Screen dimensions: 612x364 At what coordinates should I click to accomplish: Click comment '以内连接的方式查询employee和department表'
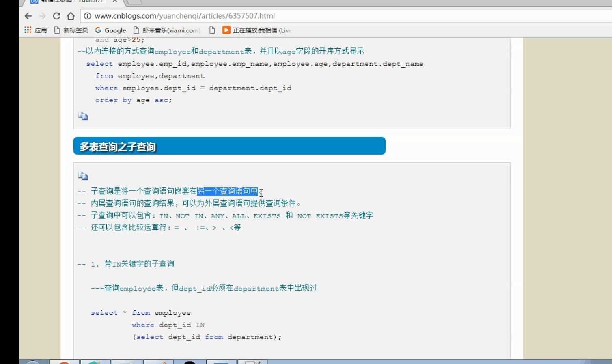221,51
